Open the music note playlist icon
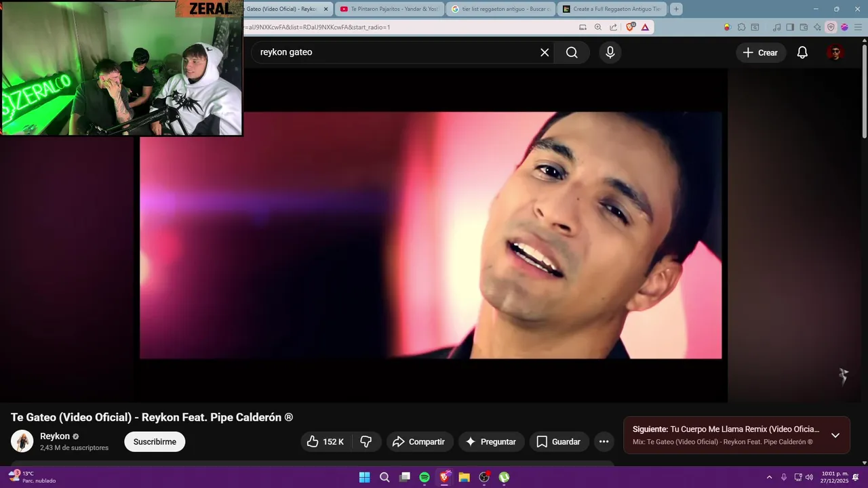This screenshot has width=868, height=488. point(776,27)
